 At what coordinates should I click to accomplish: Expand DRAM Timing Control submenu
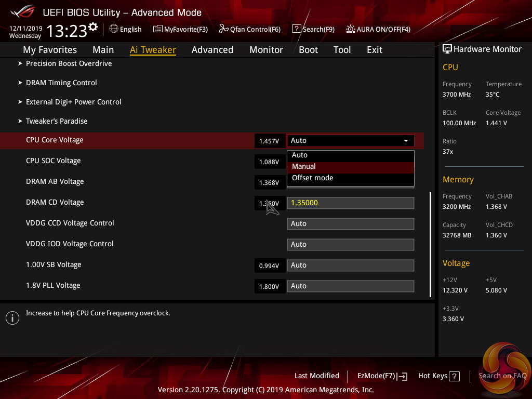61,83
